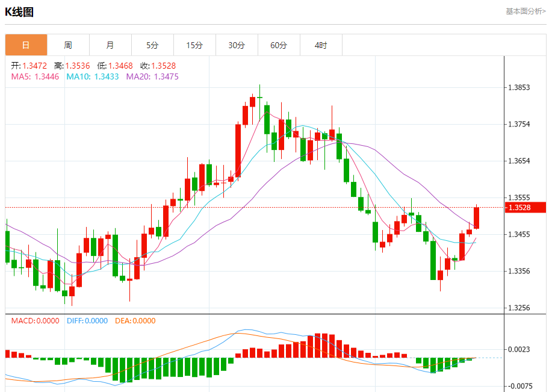Click the MACD indicator label

(x=35, y=321)
